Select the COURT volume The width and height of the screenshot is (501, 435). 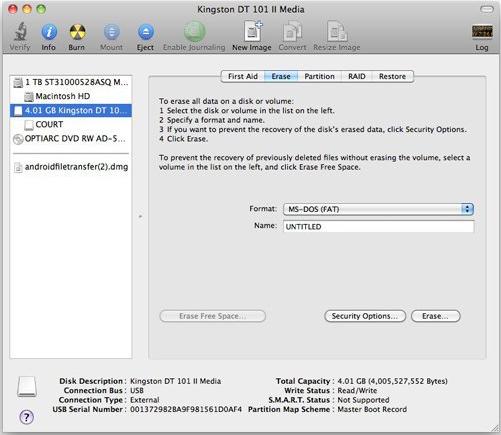pos(71,124)
